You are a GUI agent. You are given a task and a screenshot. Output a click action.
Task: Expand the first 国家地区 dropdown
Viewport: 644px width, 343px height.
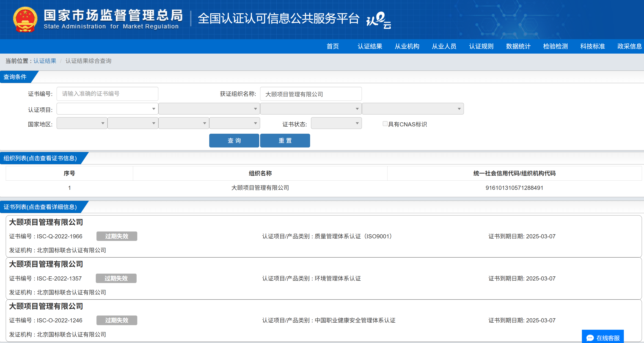82,123
